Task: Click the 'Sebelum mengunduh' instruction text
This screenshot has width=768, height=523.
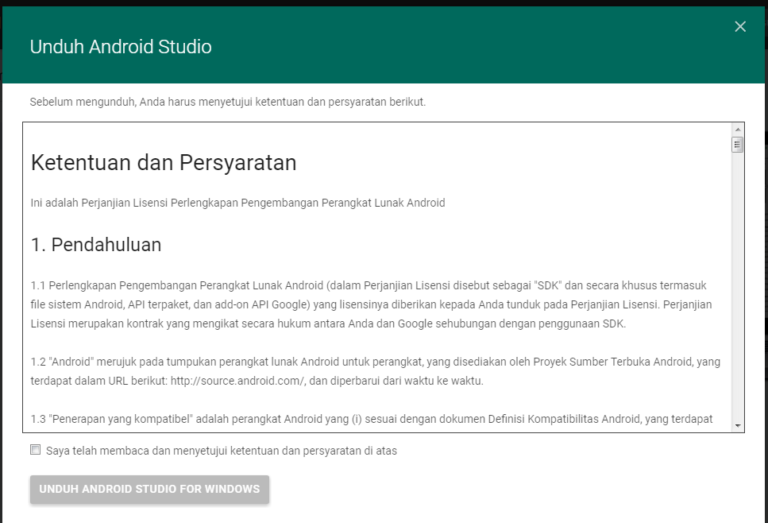Action: click(x=227, y=102)
